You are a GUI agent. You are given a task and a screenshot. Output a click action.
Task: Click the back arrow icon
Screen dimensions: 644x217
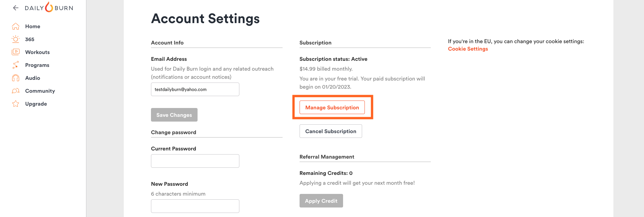[16, 8]
